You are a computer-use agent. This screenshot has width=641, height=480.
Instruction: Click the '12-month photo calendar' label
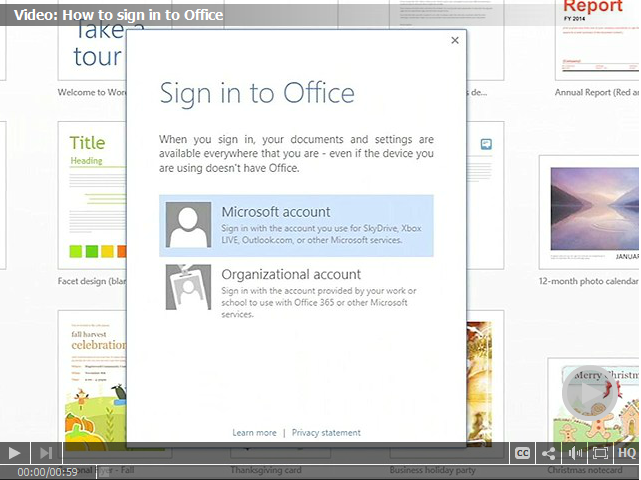point(588,281)
